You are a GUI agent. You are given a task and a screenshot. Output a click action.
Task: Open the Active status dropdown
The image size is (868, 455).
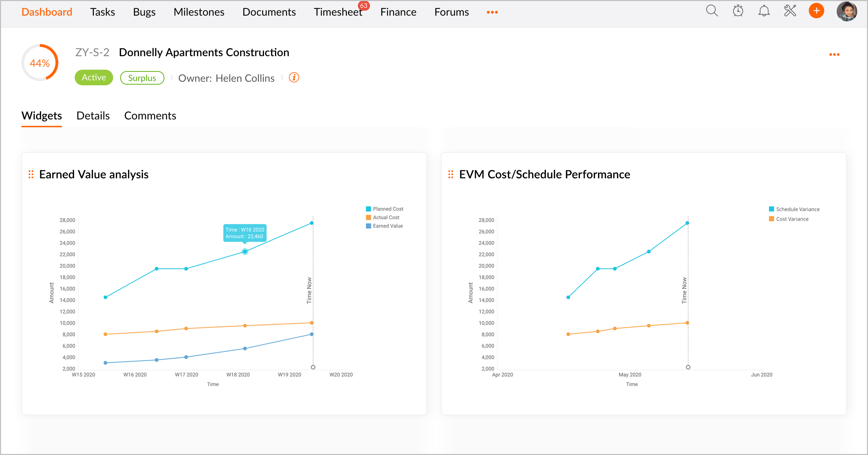pos(94,77)
